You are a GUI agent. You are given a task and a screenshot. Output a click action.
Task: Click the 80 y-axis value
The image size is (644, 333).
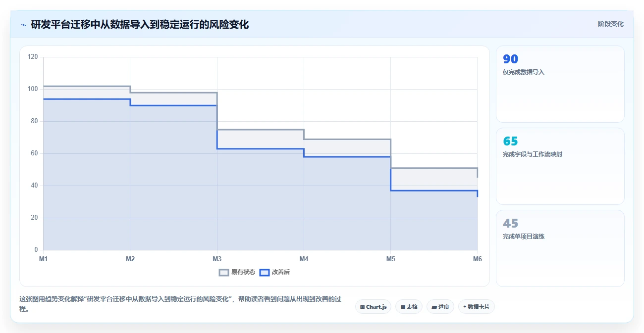coord(35,121)
